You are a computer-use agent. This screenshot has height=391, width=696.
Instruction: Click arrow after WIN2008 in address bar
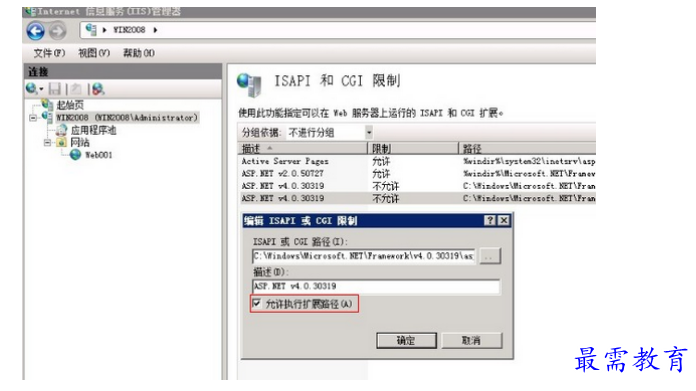[155, 30]
